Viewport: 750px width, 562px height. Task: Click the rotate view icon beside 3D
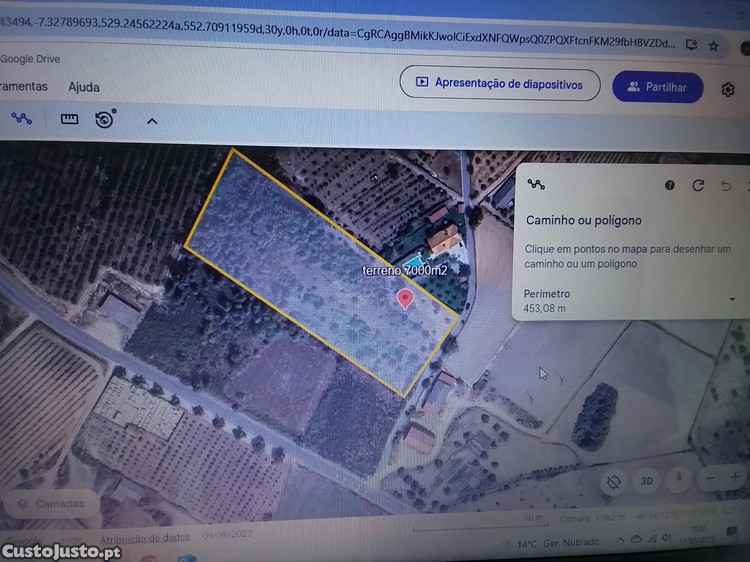click(x=613, y=481)
